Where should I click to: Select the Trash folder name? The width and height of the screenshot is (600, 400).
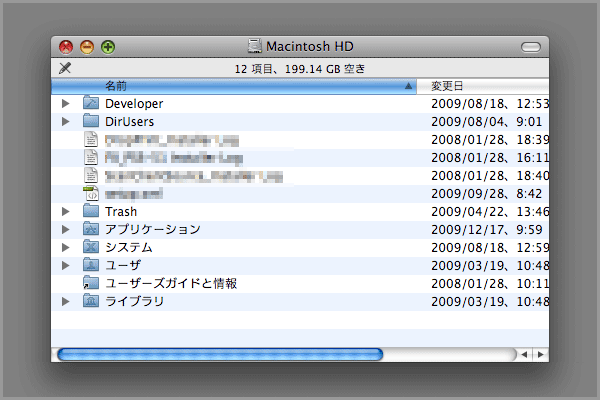tap(121, 212)
